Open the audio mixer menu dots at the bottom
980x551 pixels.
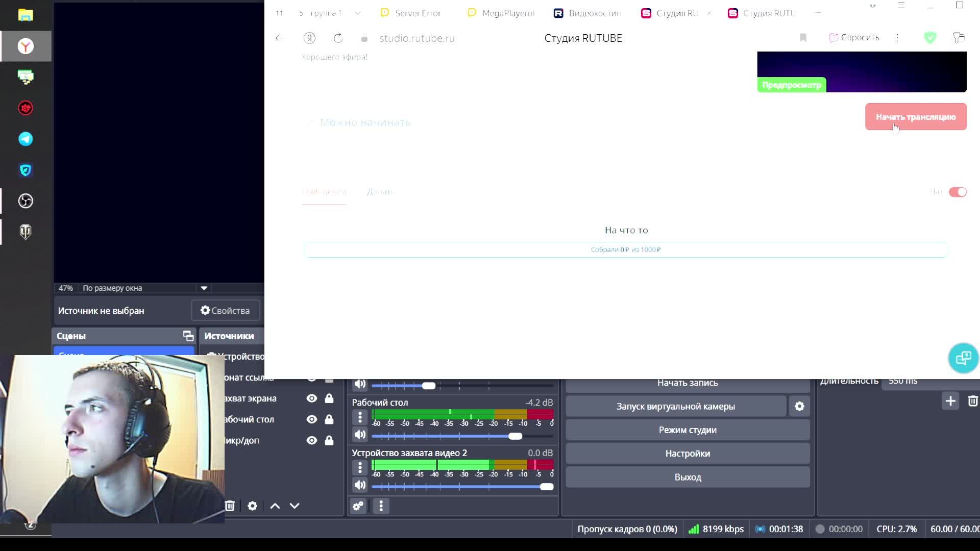[x=381, y=506]
